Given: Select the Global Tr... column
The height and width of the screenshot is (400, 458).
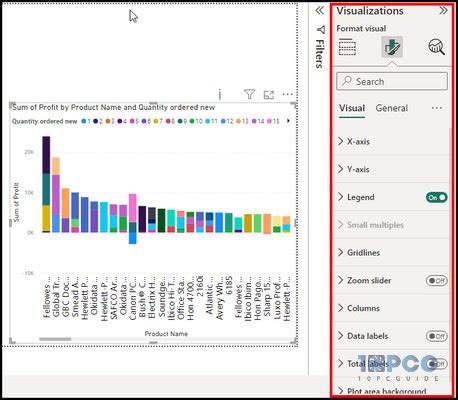Looking at the screenshot, I should [x=56, y=195].
